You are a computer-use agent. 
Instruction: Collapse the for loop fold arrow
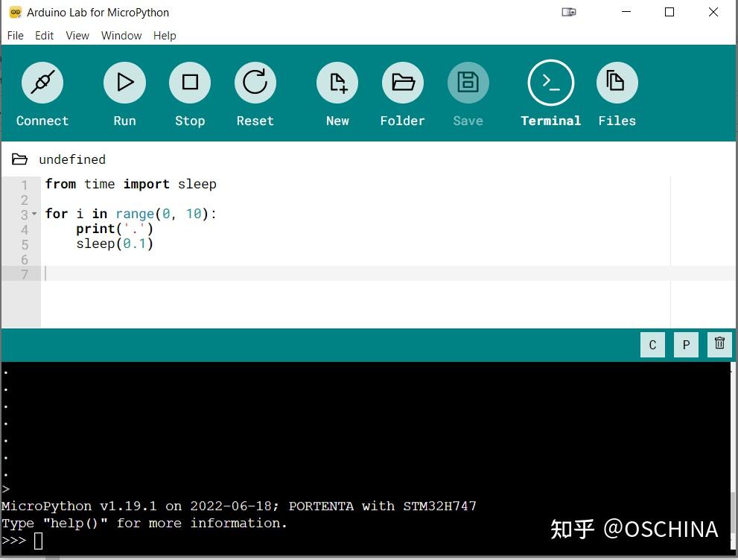coord(34,214)
